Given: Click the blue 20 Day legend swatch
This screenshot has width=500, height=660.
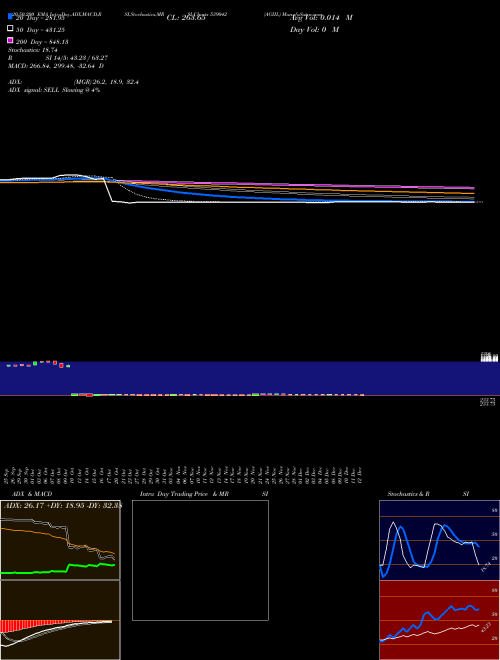Looking at the screenshot, I should (10, 17).
